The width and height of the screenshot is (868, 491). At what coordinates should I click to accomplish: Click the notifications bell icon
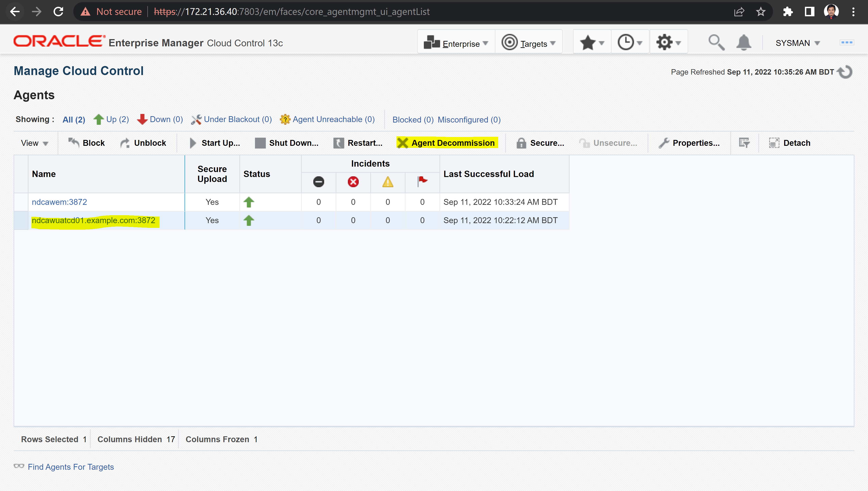[x=743, y=43]
